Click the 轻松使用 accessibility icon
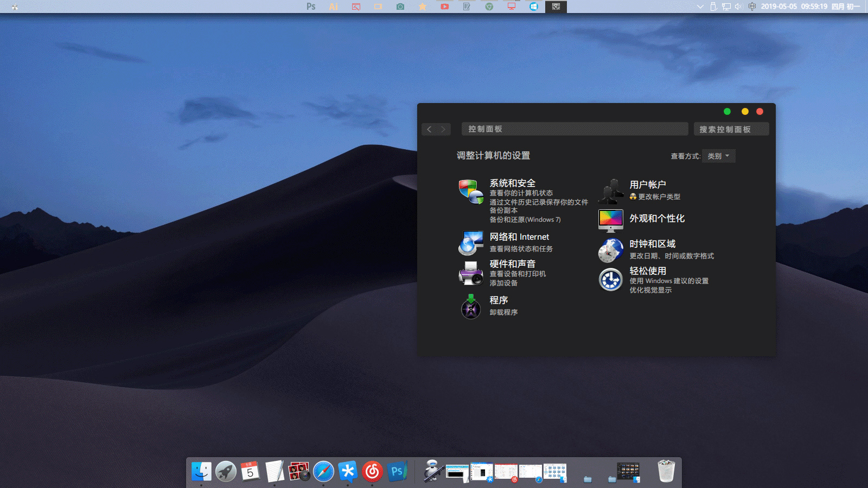Screen dimensions: 868x488 coord(611,280)
